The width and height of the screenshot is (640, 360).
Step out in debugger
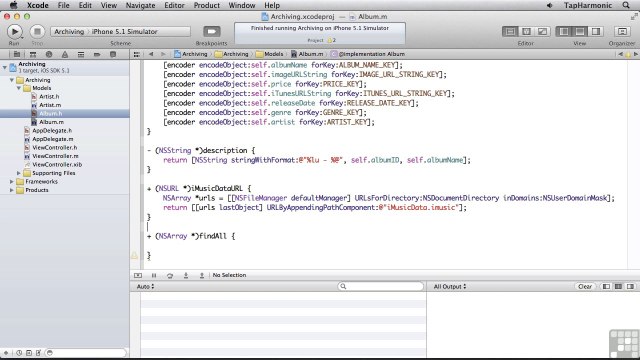coord(202,276)
